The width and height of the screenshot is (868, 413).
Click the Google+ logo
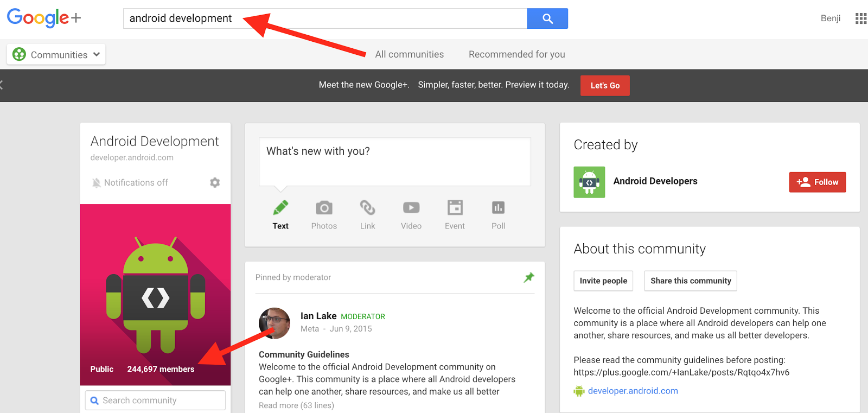tap(44, 18)
